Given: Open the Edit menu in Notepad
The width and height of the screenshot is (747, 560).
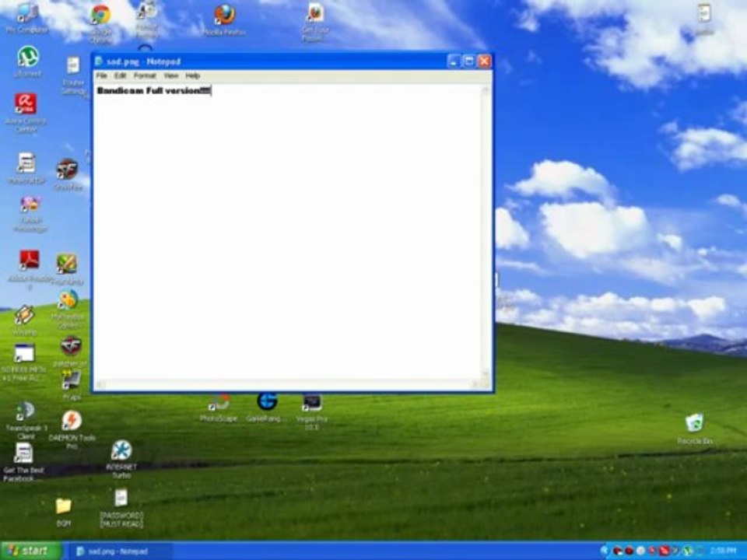Looking at the screenshot, I should pyautogui.click(x=120, y=75).
